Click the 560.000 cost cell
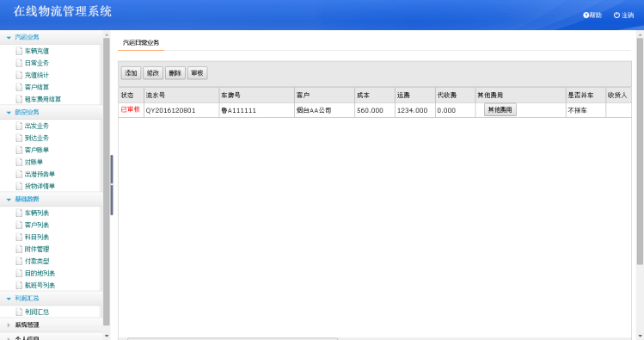This screenshot has width=644, height=340. pyautogui.click(x=375, y=110)
